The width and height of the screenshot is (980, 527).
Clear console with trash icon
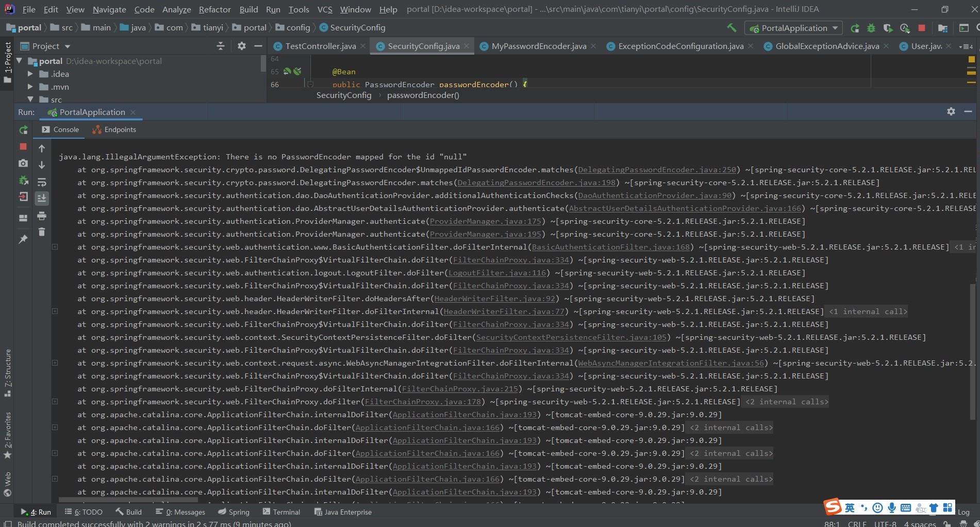tap(42, 232)
